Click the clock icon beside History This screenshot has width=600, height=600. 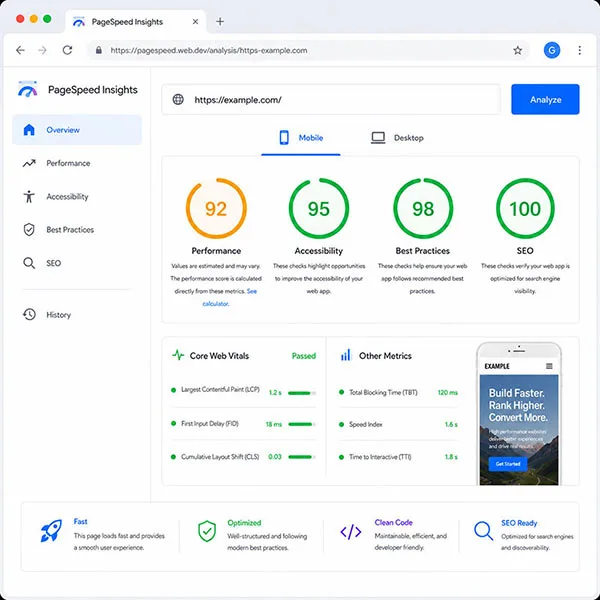pos(29,315)
